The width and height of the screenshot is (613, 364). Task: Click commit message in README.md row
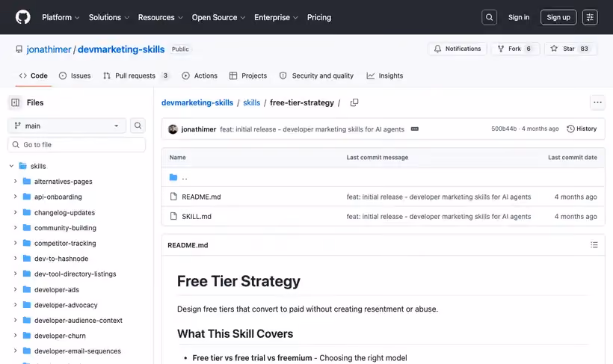(439, 197)
